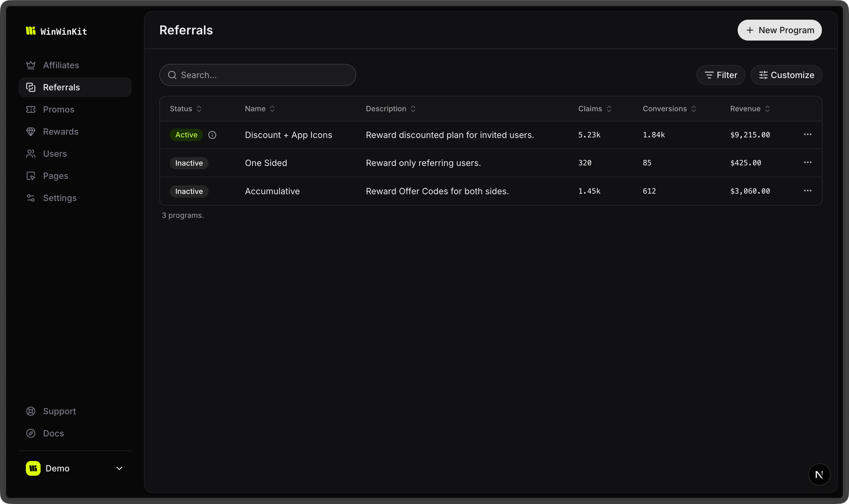Click the WinWinKit logo icon
849x504 pixels.
tap(30, 30)
